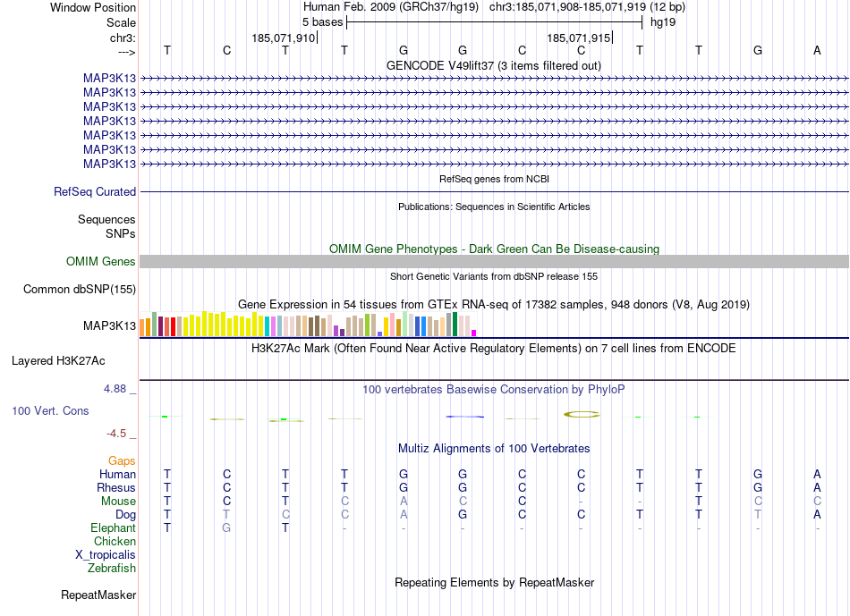Viewport: 850px width, 616px height.
Task: Open '100 vertebrates Basewise Conservation by PhyloP' title
Action: coord(493,390)
